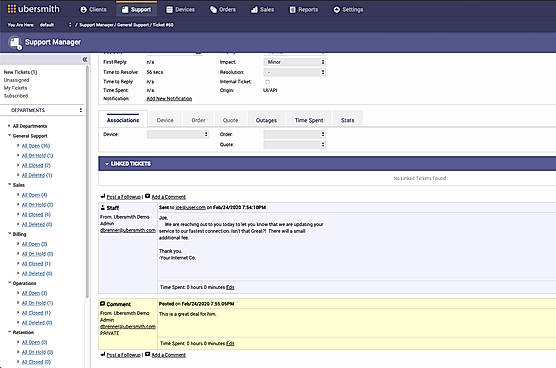
Task: Click the Support Manager header icon
Action: [x=15, y=43]
